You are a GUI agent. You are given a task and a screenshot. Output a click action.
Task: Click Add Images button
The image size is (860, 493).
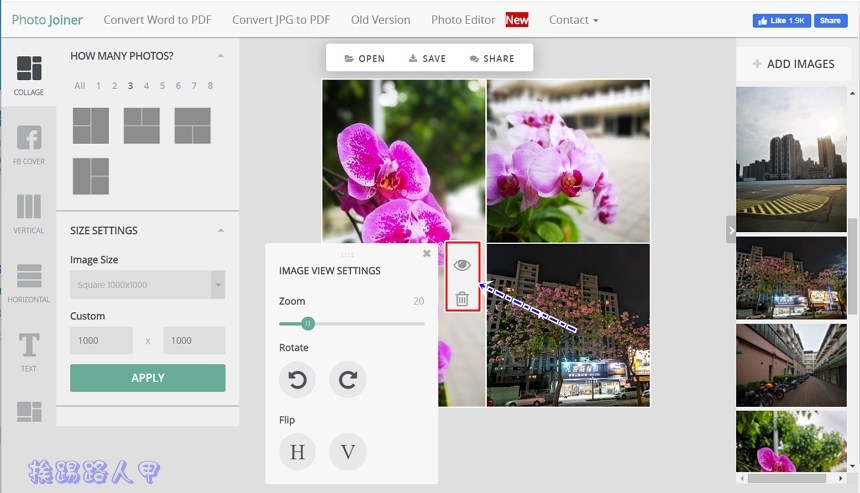pyautogui.click(x=793, y=64)
